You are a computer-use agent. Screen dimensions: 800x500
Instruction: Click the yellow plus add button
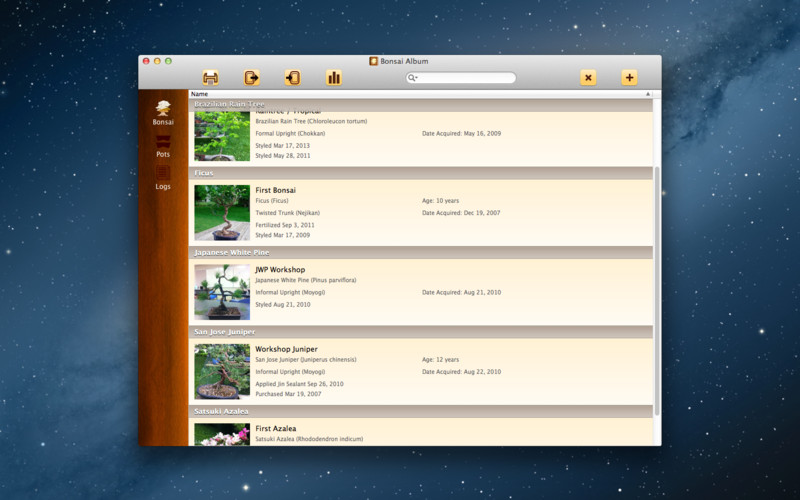pyautogui.click(x=629, y=78)
